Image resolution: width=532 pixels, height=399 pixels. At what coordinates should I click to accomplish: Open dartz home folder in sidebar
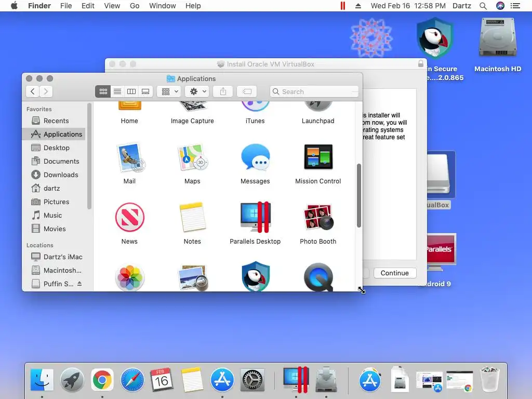click(54, 188)
